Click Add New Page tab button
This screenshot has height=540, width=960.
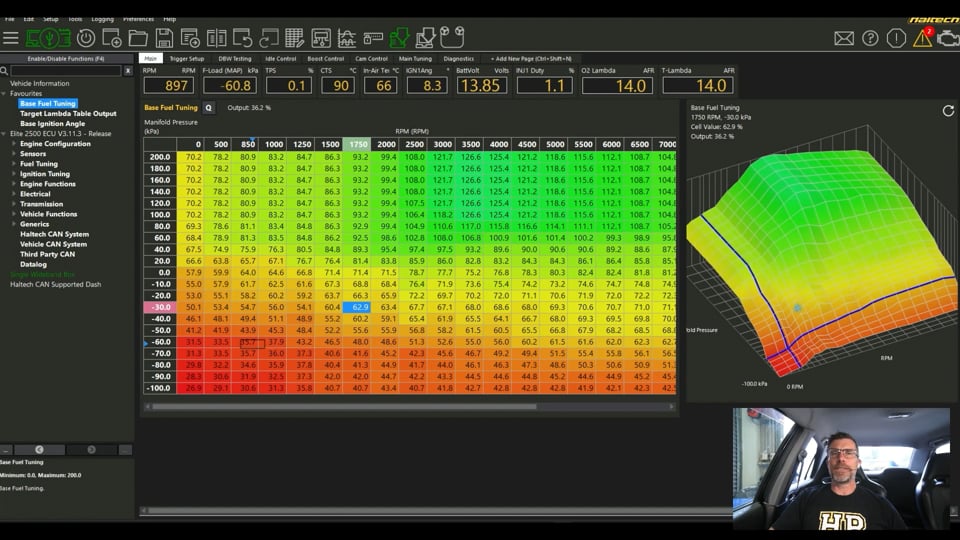point(531,59)
